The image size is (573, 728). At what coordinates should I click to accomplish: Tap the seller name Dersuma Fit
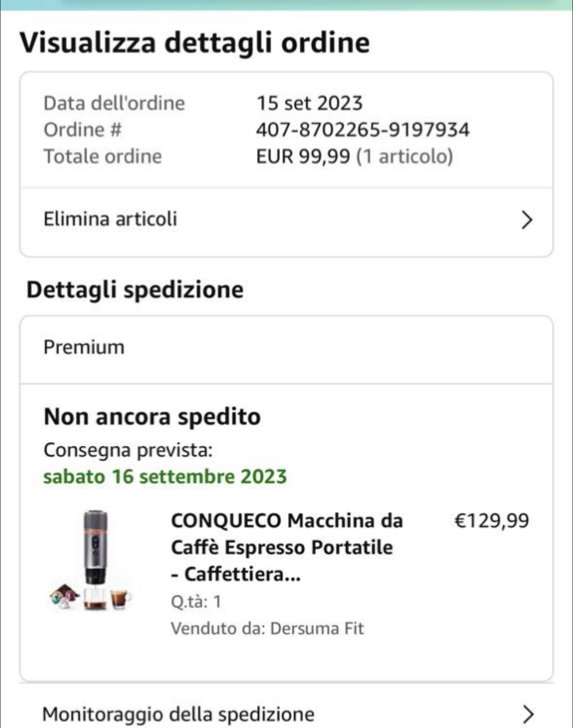coord(317,629)
